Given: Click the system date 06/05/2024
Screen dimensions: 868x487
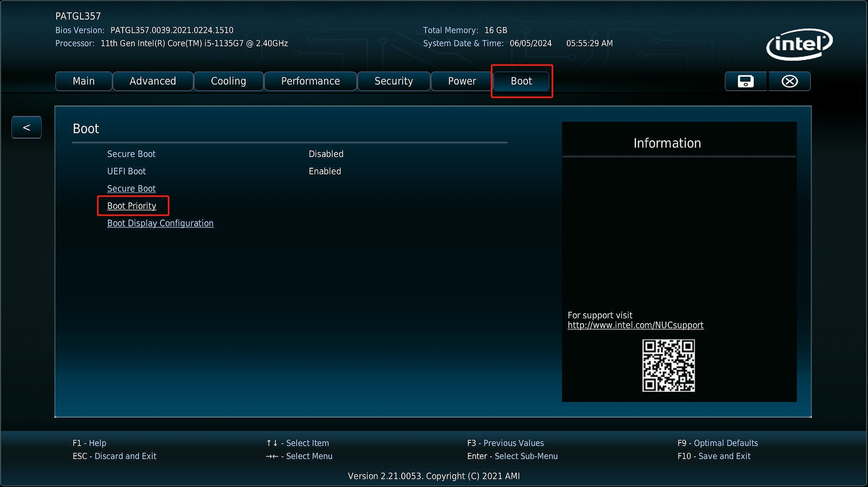Looking at the screenshot, I should point(531,43).
